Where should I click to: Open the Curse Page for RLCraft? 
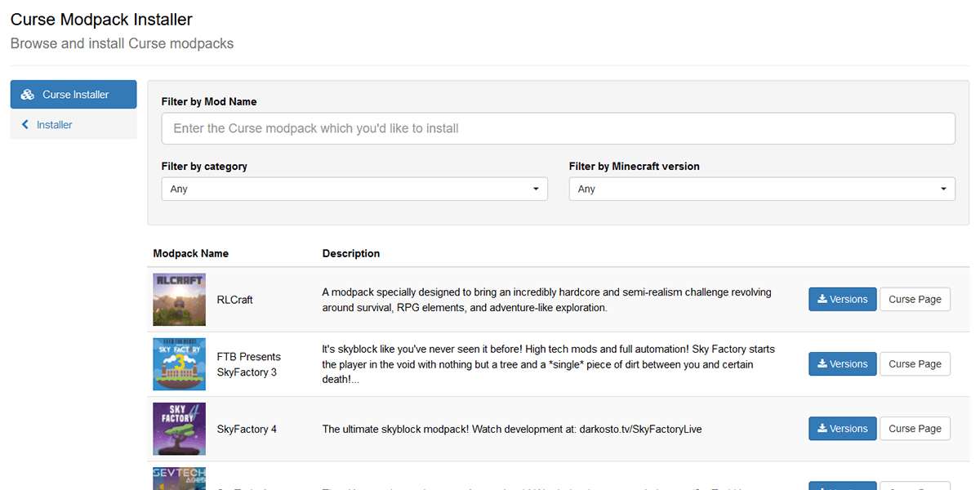(x=915, y=300)
